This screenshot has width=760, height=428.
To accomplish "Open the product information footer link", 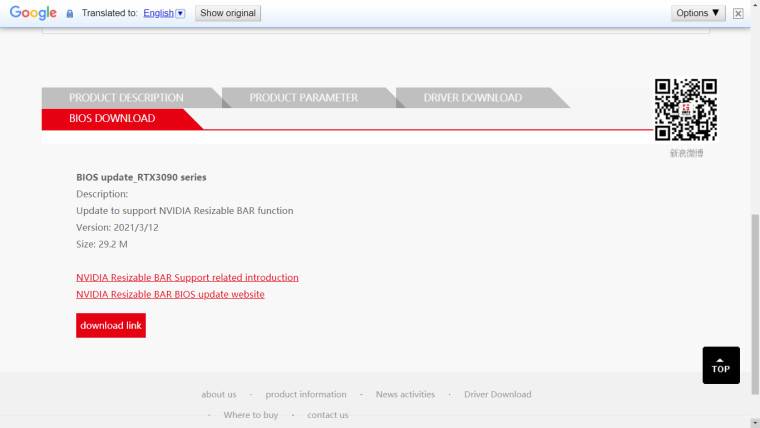I will (x=306, y=395).
